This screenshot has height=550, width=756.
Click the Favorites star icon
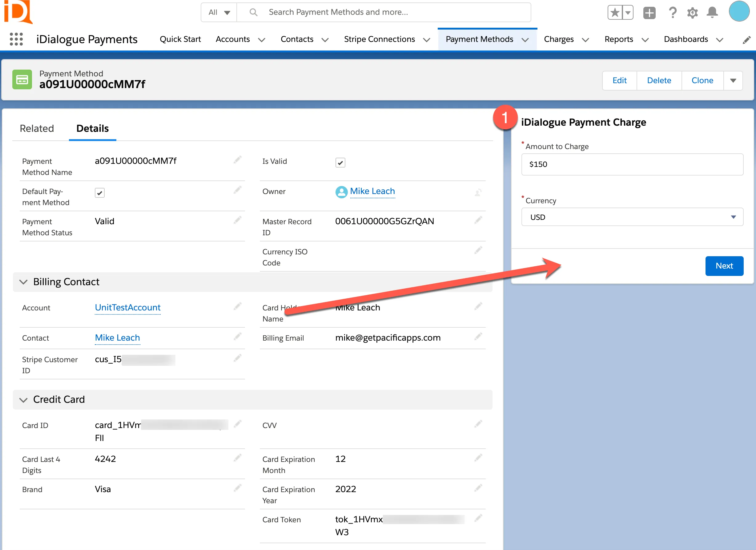click(x=615, y=13)
